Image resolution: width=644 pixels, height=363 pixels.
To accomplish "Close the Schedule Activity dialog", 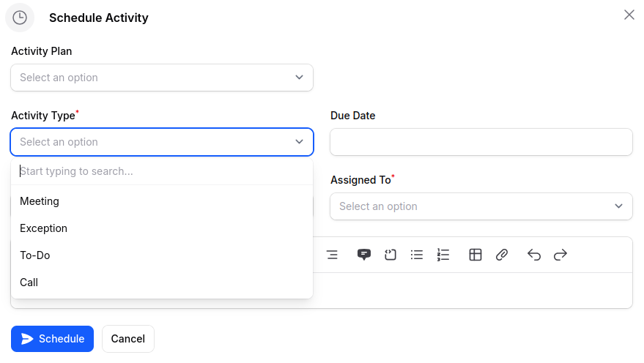I will (x=629, y=15).
